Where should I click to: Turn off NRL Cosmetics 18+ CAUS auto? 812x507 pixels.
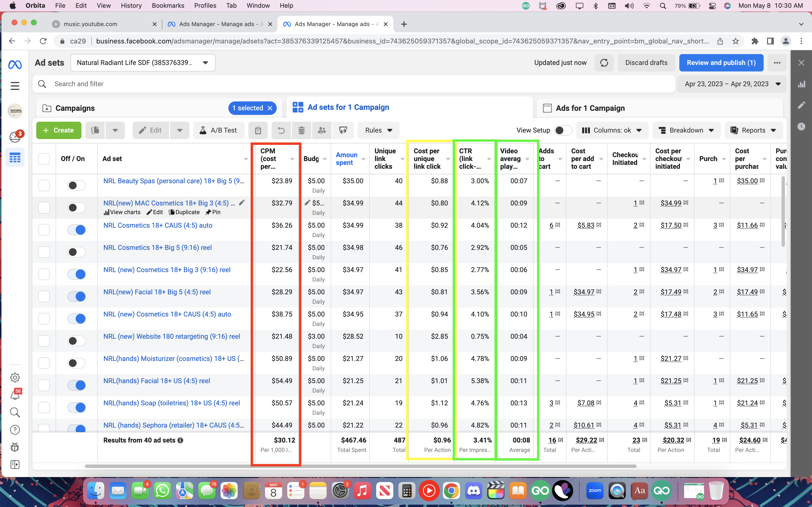click(77, 230)
